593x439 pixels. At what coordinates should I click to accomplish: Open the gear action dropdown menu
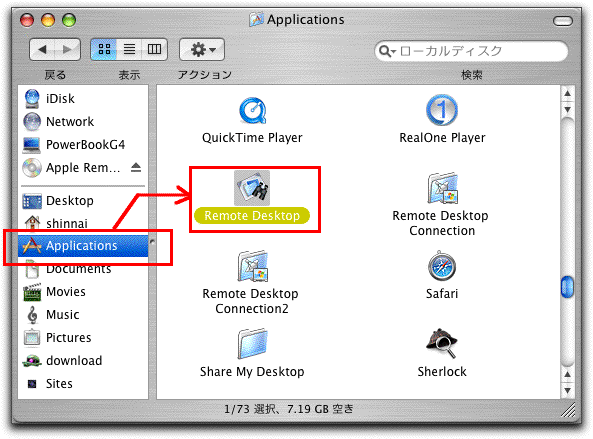[202, 49]
